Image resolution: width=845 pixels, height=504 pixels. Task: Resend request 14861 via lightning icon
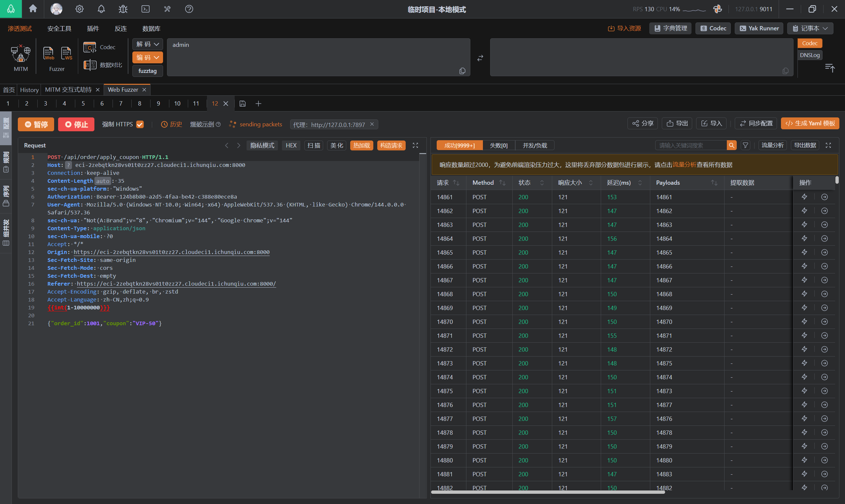[804, 197]
